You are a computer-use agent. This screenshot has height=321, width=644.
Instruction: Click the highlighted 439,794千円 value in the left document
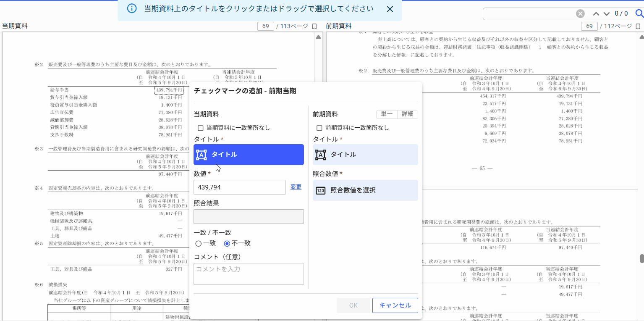(169, 90)
